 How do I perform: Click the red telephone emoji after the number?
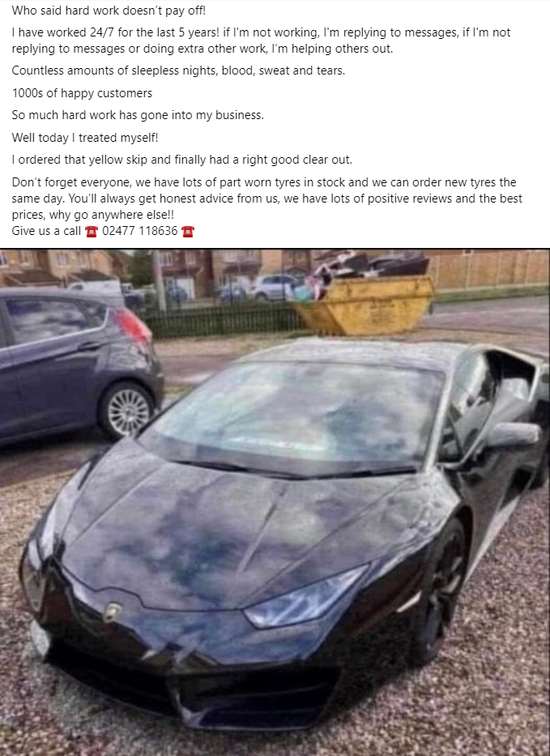(187, 232)
